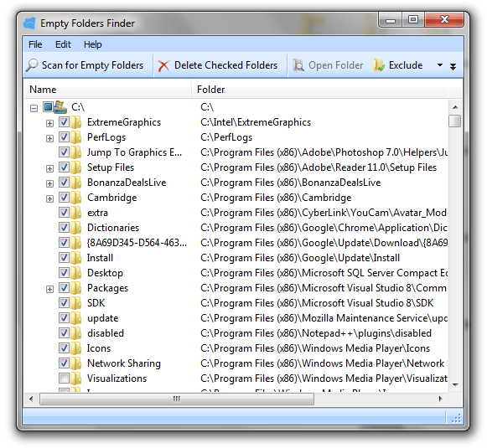
Task: Click the Exclude button label
Action: 406,65
